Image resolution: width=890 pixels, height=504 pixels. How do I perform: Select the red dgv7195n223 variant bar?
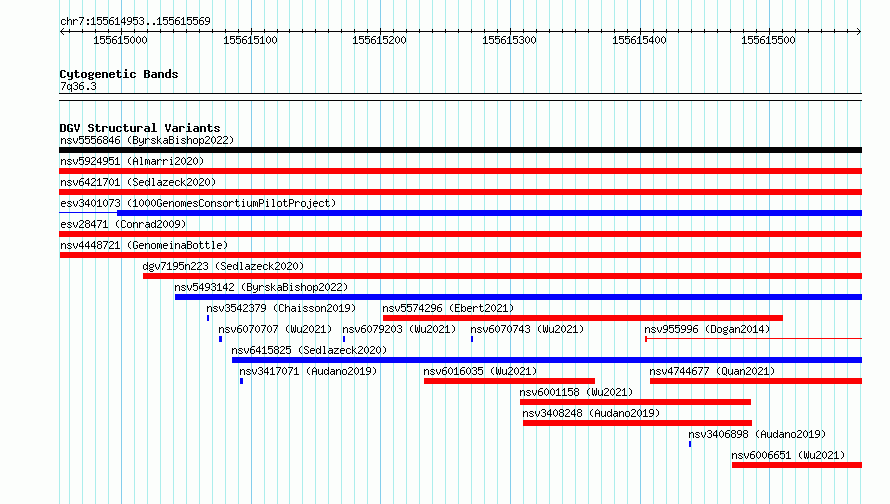point(502,276)
